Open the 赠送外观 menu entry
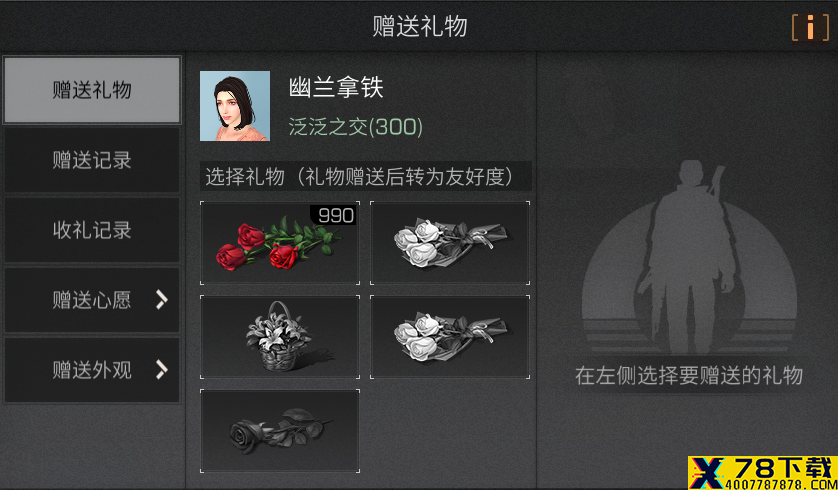838x490 pixels. click(92, 370)
